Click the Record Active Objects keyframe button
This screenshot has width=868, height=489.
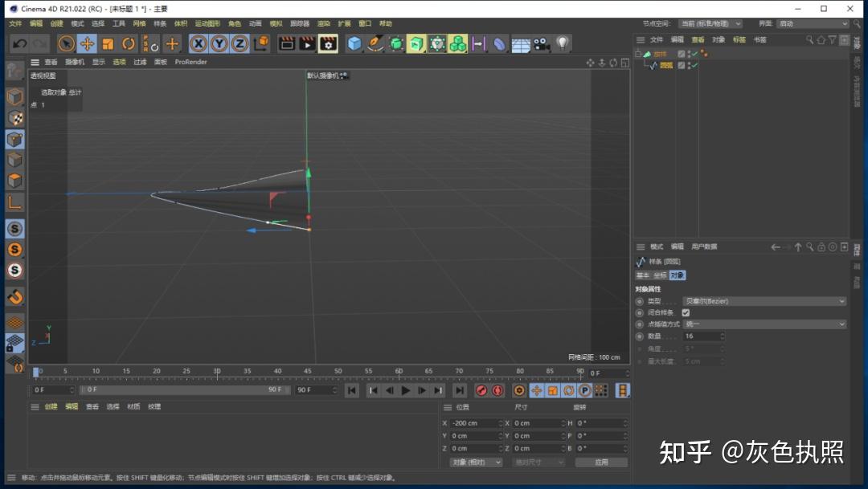481,390
